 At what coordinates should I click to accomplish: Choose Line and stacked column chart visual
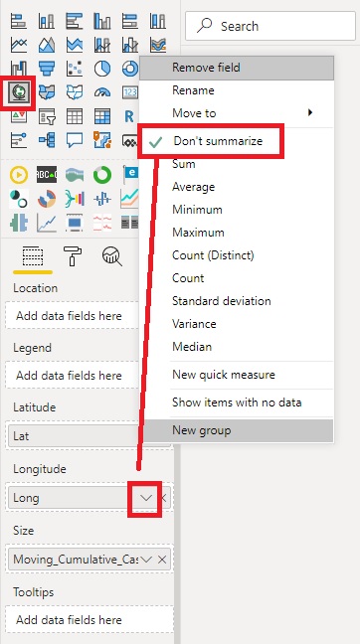tap(101, 45)
